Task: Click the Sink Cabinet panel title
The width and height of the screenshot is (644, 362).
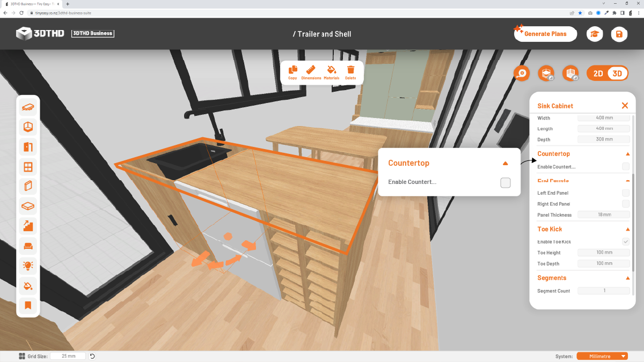Action: (x=555, y=106)
